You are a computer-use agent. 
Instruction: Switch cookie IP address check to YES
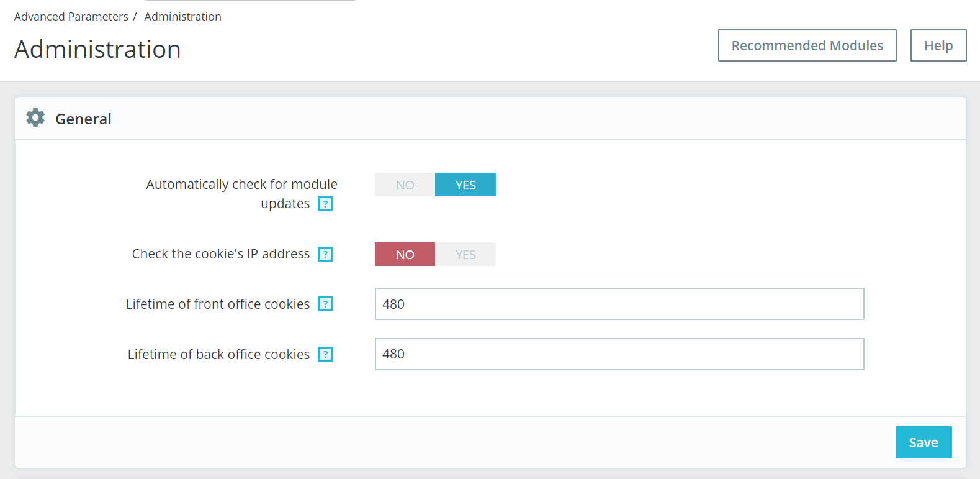(465, 255)
